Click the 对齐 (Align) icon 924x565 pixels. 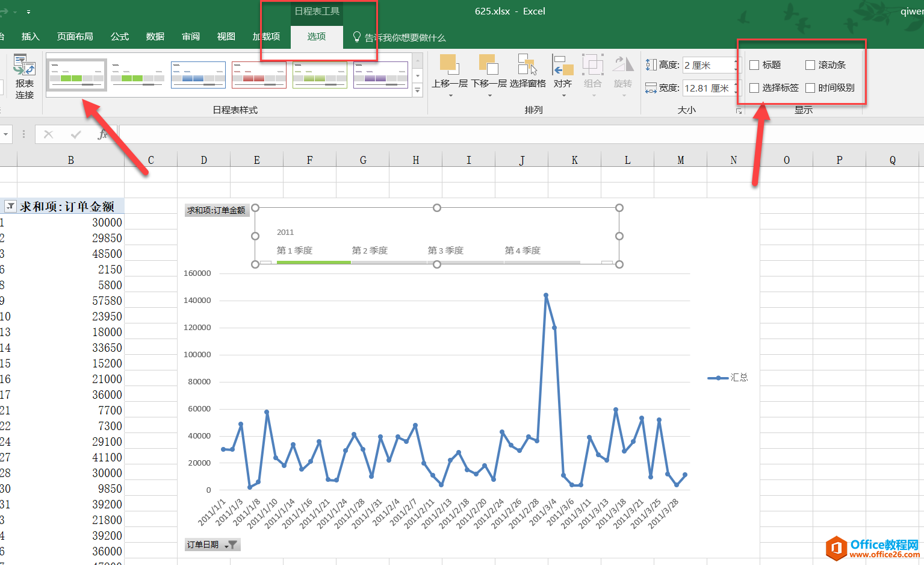point(563,65)
